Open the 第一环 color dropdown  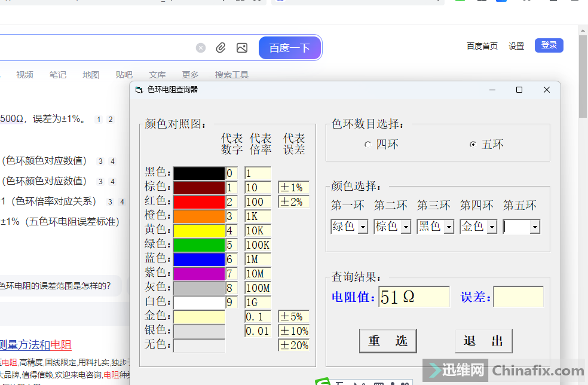(x=363, y=227)
